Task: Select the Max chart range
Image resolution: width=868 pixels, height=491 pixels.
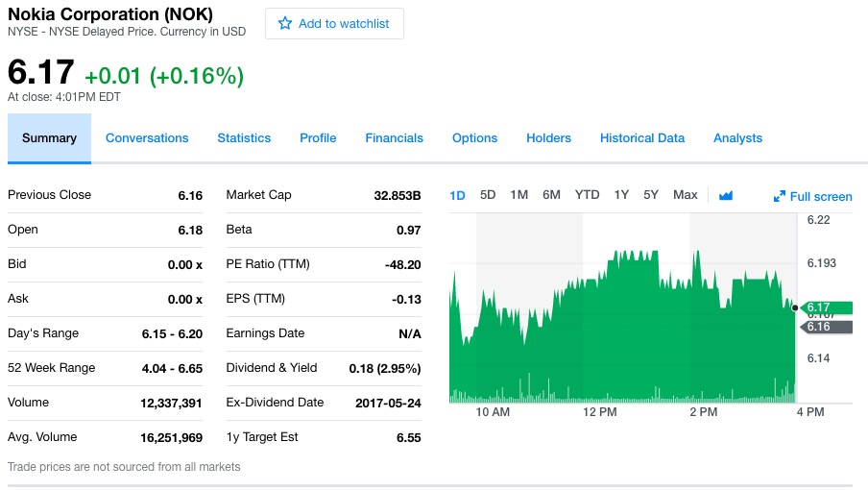Action: tap(686, 195)
